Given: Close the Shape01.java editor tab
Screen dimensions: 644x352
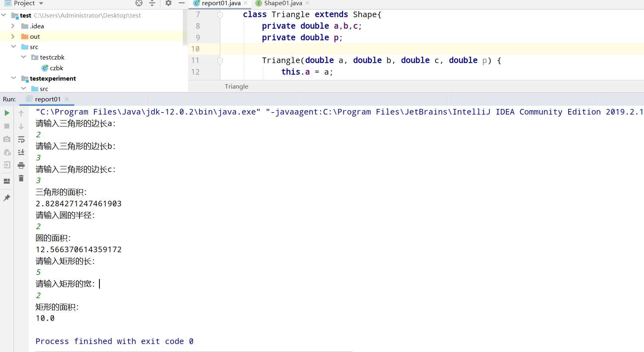Looking at the screenshot, I should [307, 3].
